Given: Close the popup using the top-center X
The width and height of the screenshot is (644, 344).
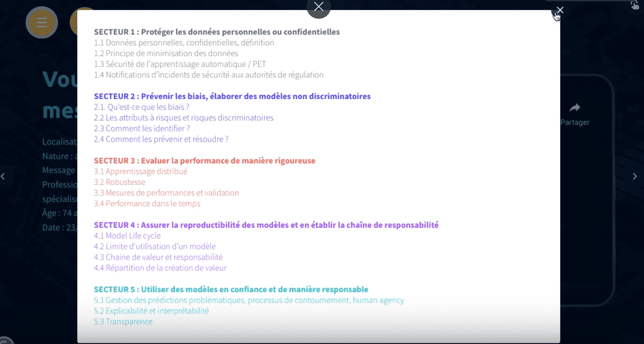Looking at the screenshot, I should tap(318, 7).
